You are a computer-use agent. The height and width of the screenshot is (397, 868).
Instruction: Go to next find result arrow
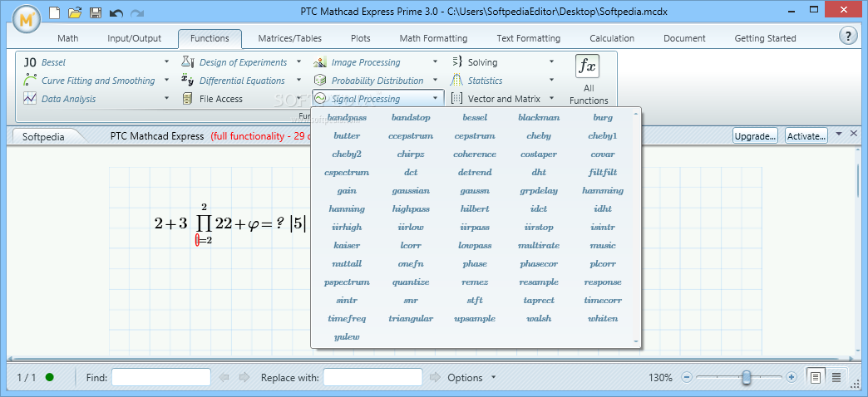click(244, 378)
